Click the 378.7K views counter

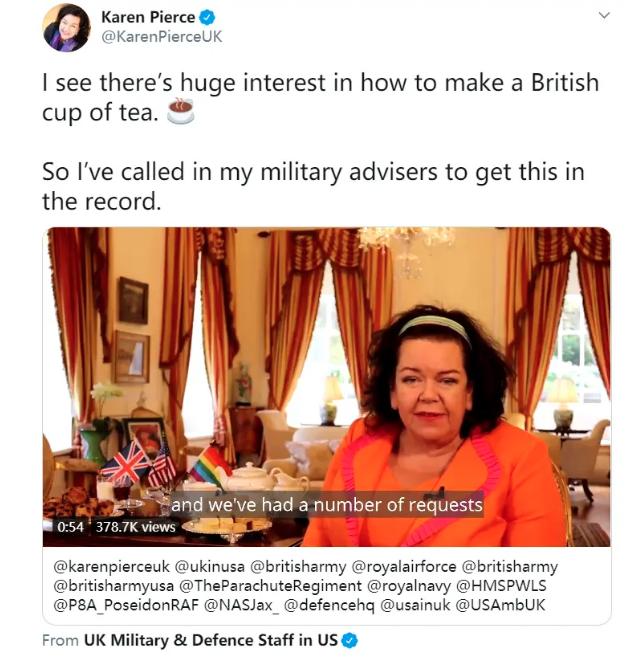(x=135, y=527)
